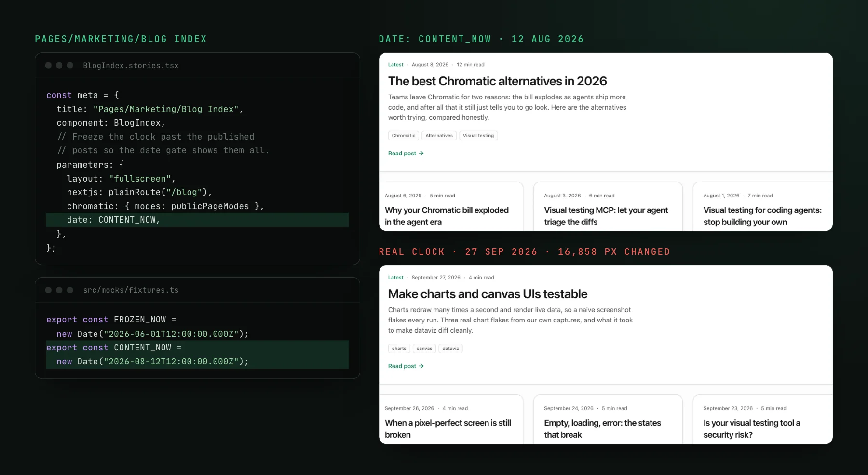Click the 'August 8, 2026' post date
The image size is (868, 475).
(x=430, y=65)
